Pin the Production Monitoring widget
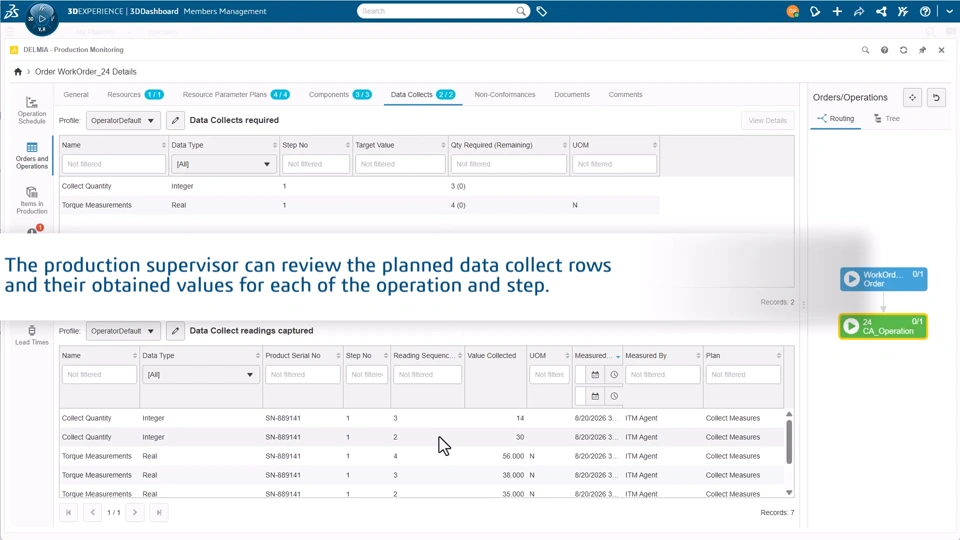 coord(922,50)
